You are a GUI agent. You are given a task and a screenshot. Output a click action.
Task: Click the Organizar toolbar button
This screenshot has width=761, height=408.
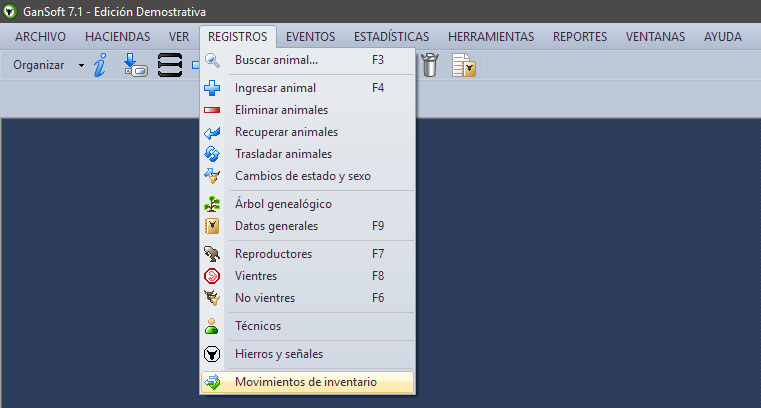pyautogui.click(x=39, y=65)
